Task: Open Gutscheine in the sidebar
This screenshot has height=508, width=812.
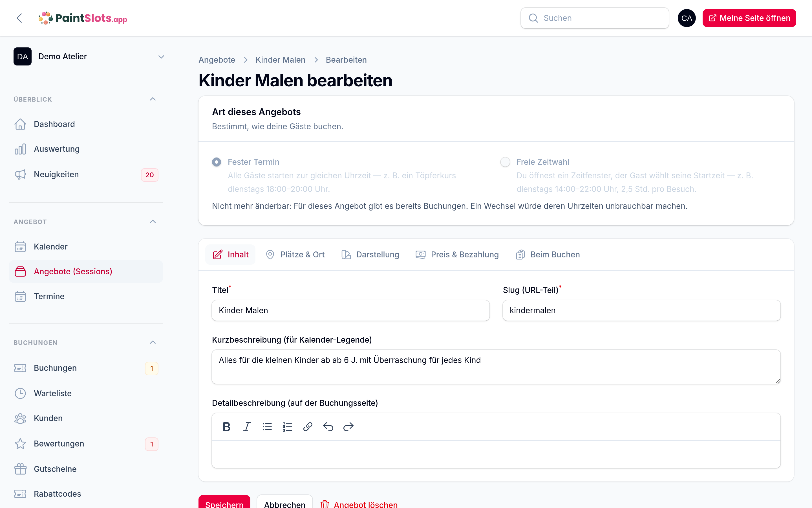Action: coord(86,469)
